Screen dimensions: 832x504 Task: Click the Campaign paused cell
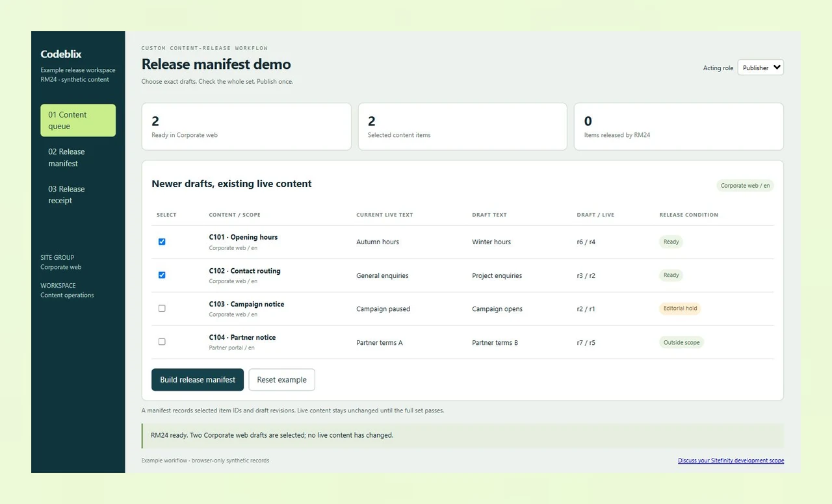click(383, 309)
